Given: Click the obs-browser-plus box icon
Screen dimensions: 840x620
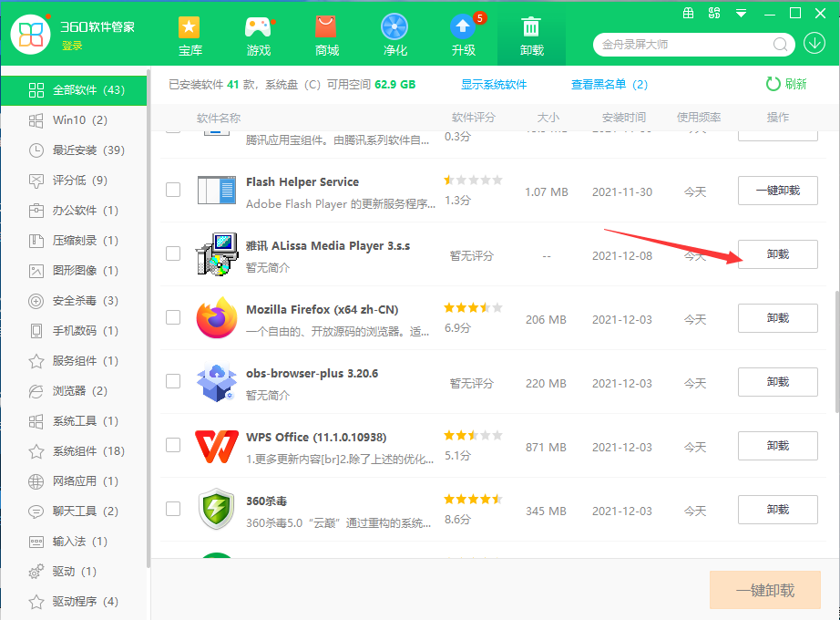Looking at the screenshot, I should click(x=217, y=382).
